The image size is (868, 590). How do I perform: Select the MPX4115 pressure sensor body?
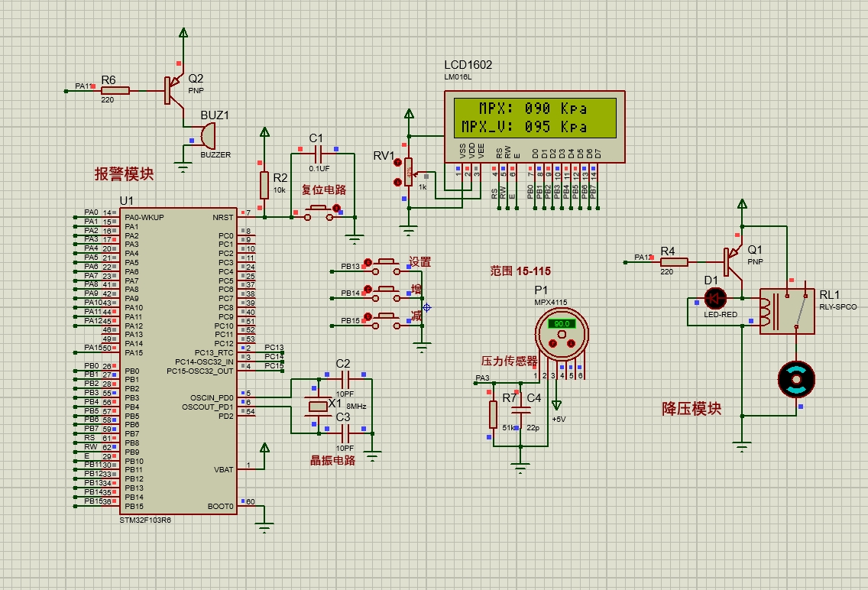pyautogui.click(x=562, y=333)
